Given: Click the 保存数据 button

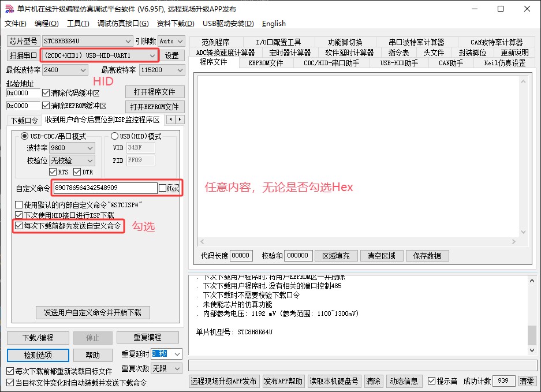Looking at the screenshot, I should 427,256.
